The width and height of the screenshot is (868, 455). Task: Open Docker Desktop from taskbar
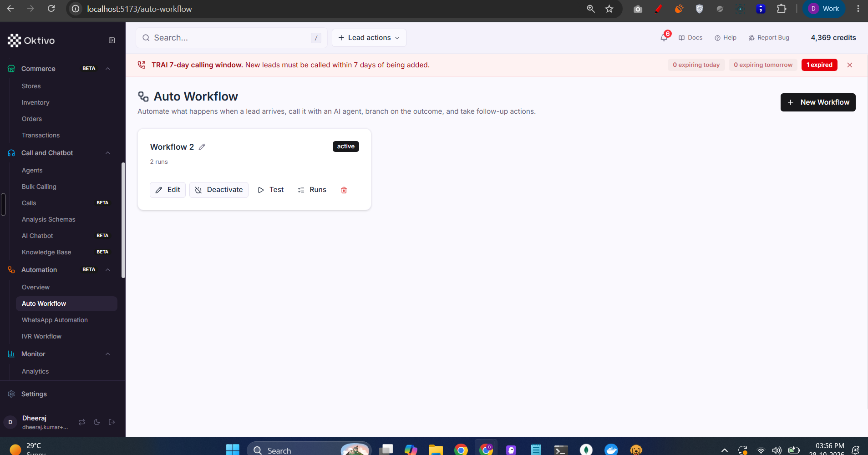(x=611, y=450)
